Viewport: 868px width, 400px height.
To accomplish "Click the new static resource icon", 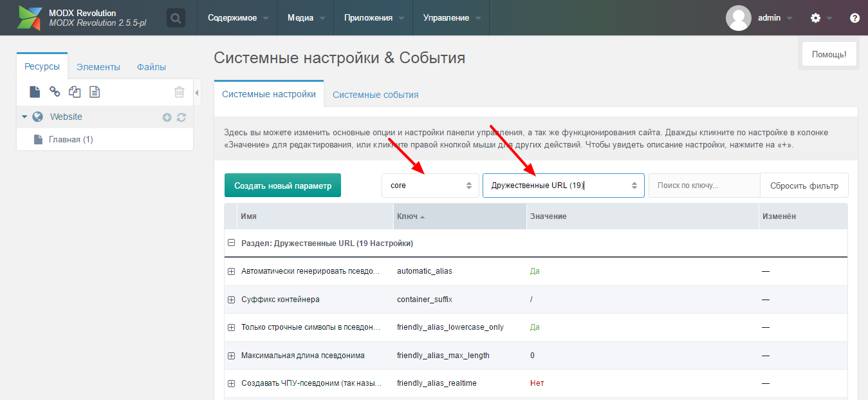I will [95, 92].
